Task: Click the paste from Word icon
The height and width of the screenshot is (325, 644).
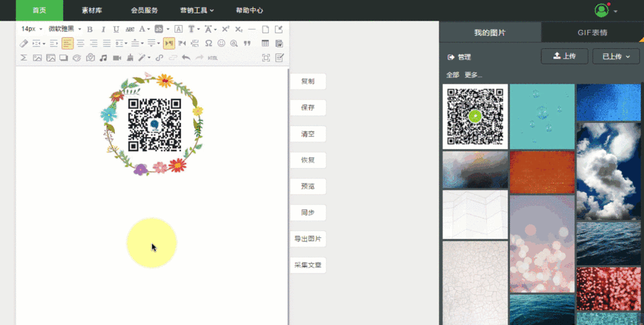Action: pos(279,43)
